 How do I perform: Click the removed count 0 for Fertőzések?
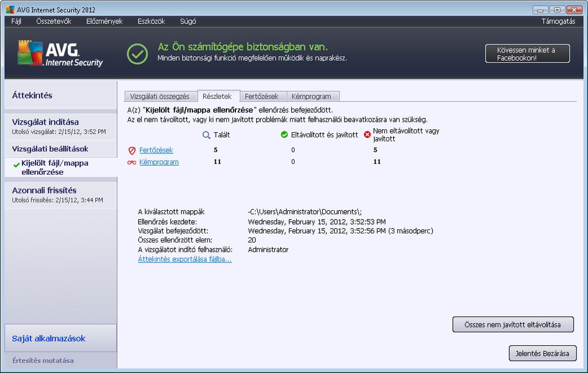[x=293, y=150]
